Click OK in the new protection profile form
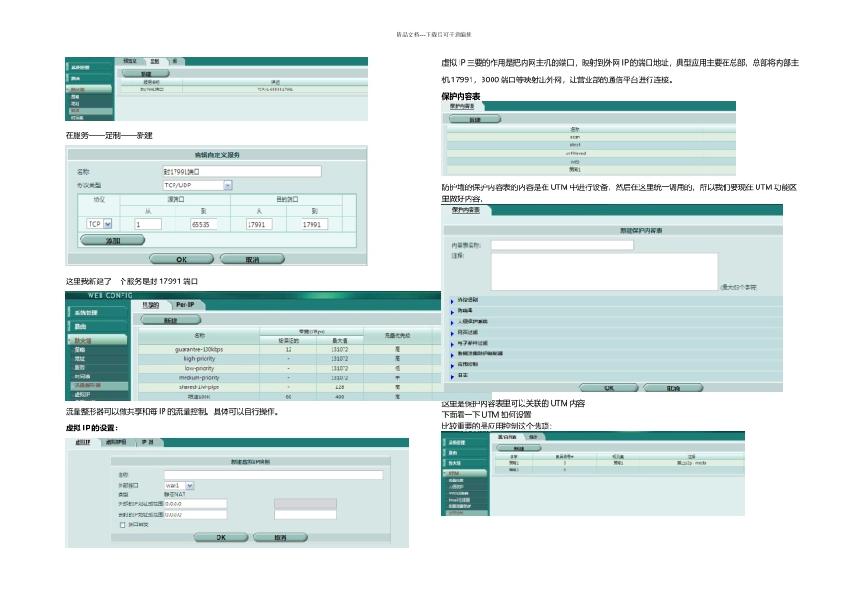 [x=609, y=387]
